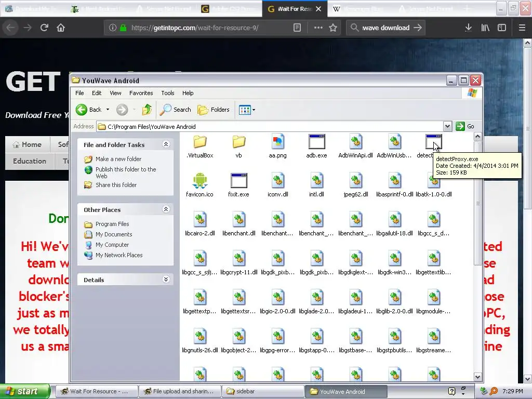Open Firefox downloads arrow
This screenshot has width=532, height=399.
pos(468,28)
